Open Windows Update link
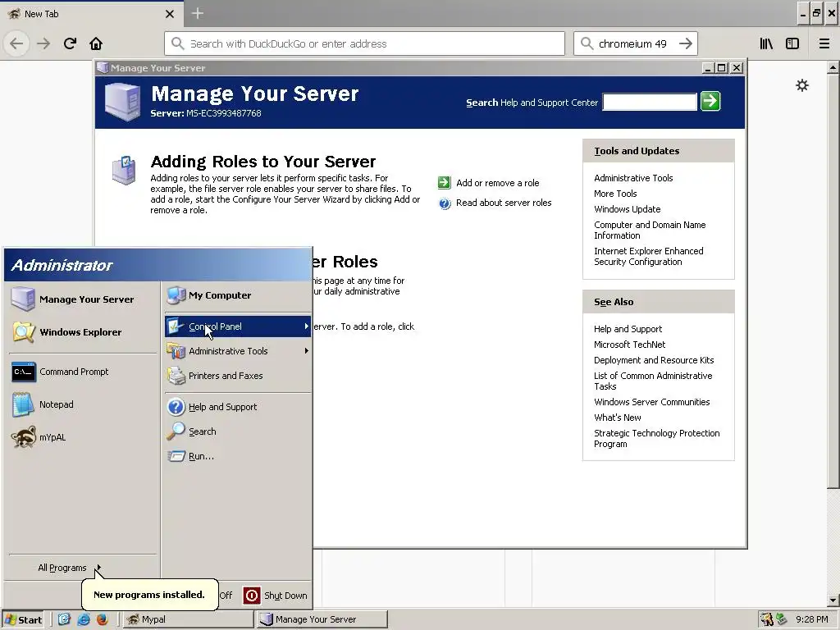Viewport: 840px width, 630px height. pyautogui.click(x=627, y=209)
